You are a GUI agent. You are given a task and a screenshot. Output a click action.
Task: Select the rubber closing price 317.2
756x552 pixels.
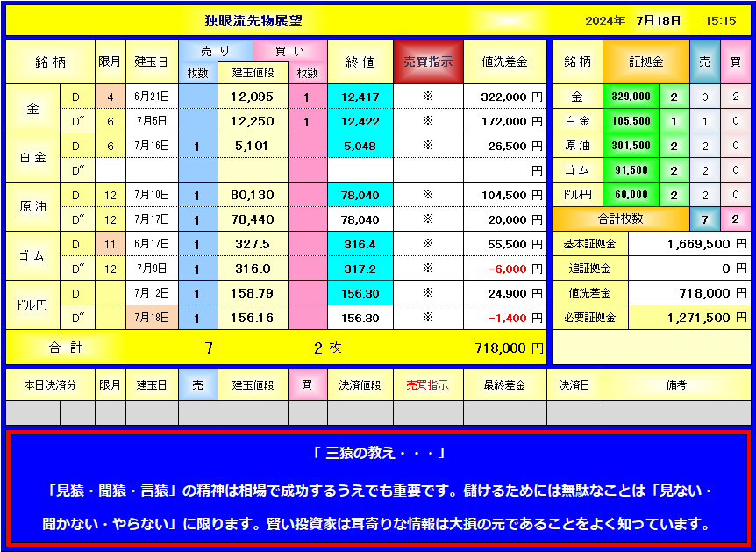point(360,269)
